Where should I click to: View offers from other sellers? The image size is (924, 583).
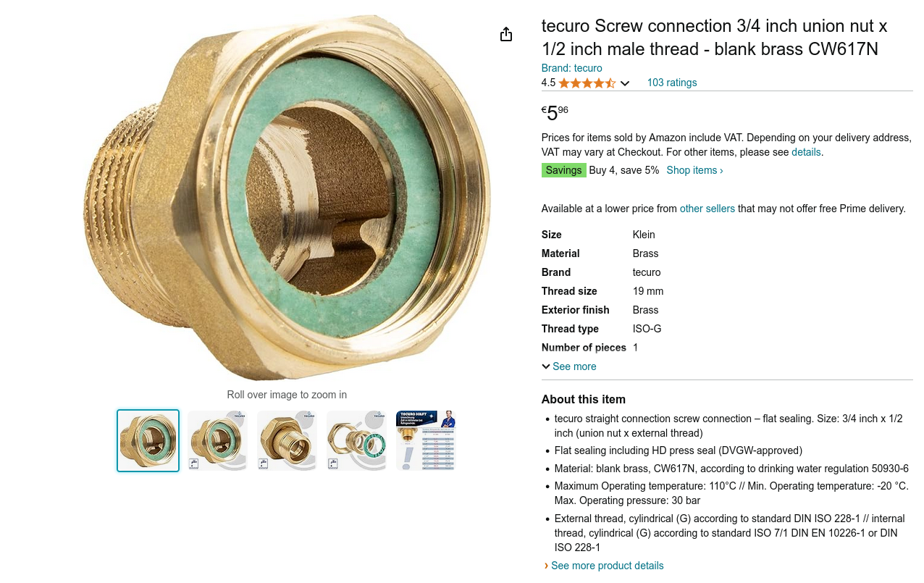[707, 209]
